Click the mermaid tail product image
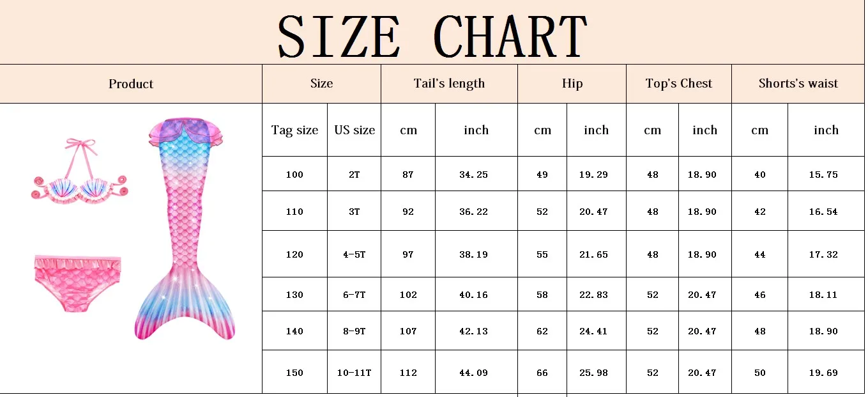 (185, 228)
